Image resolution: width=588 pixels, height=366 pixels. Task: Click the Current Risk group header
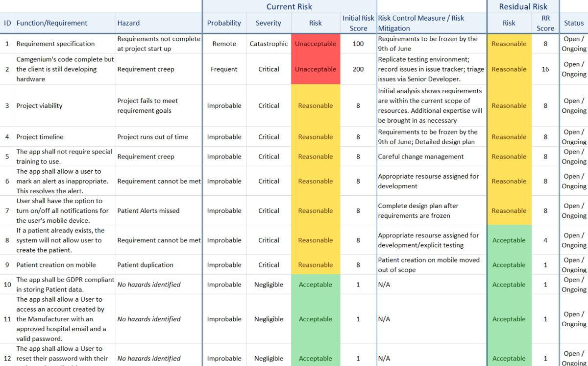tap(289, 6)
